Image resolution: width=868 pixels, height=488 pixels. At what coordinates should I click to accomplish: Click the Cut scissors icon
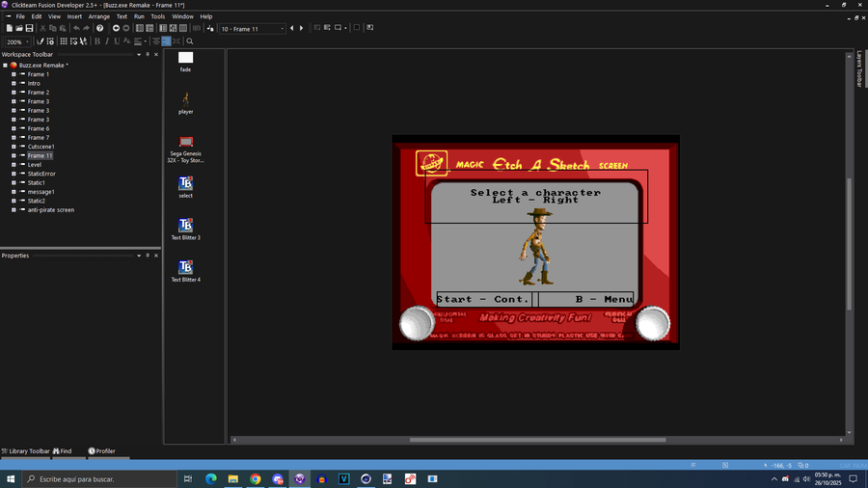tap(42, 28)
